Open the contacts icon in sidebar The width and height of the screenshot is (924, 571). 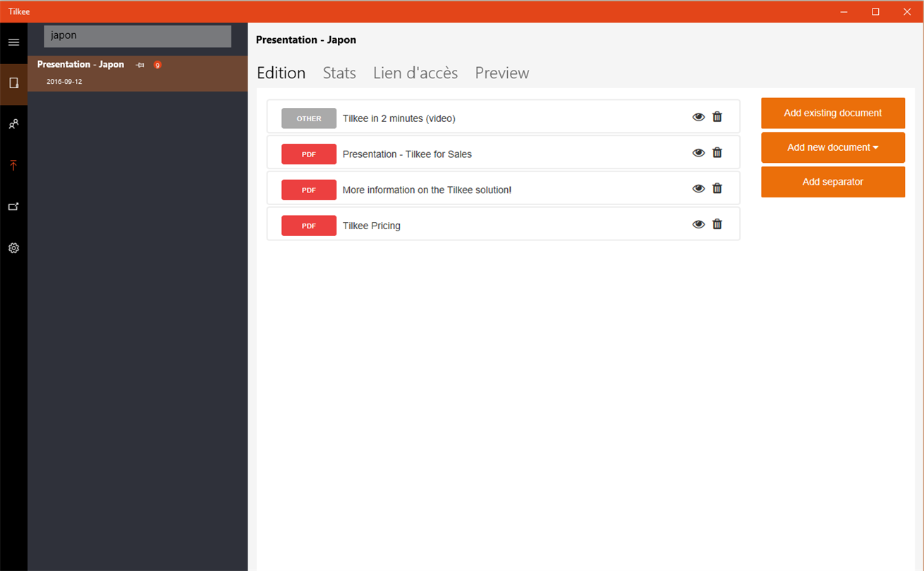pyautogui.click(x=13, y=124)
